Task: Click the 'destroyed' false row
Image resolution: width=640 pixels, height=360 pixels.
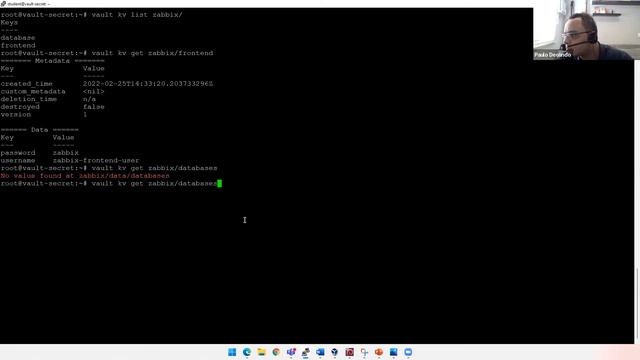Action: 52,107
